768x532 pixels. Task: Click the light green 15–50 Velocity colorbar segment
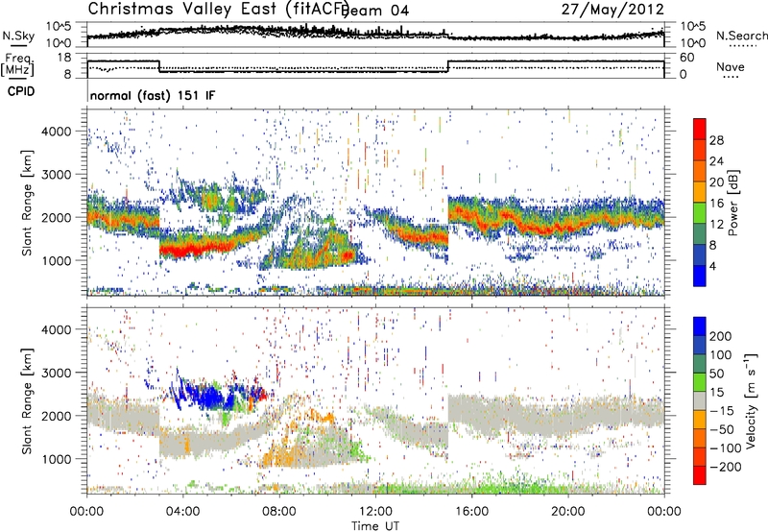[x=700, y=382]
